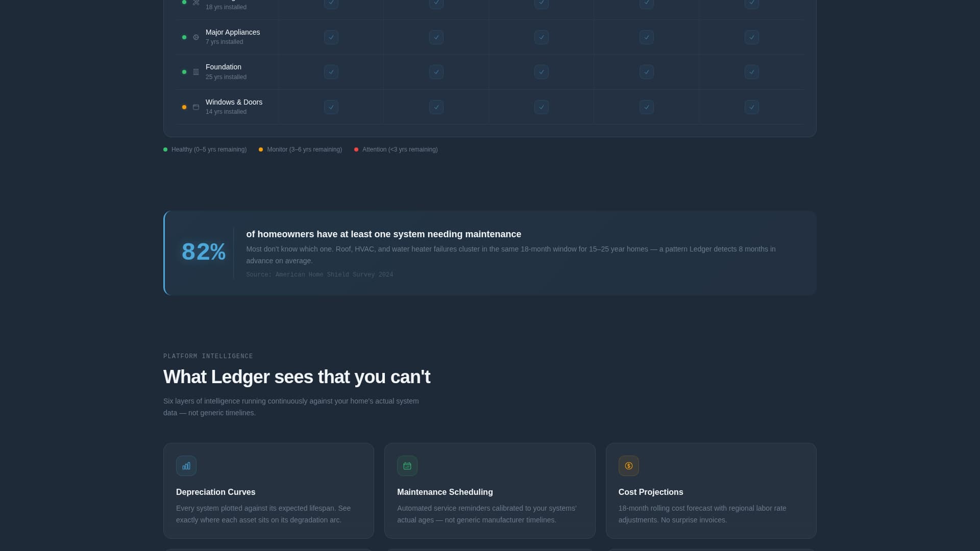Click the Depreciation Curves bar chart icon

[x=186, y=466]
